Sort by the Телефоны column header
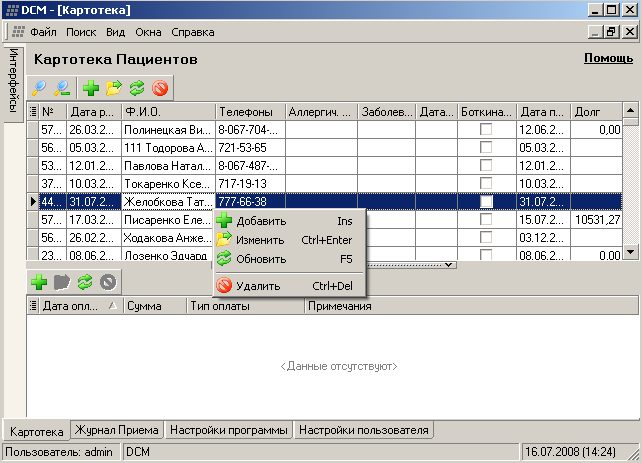 [250, 111]
